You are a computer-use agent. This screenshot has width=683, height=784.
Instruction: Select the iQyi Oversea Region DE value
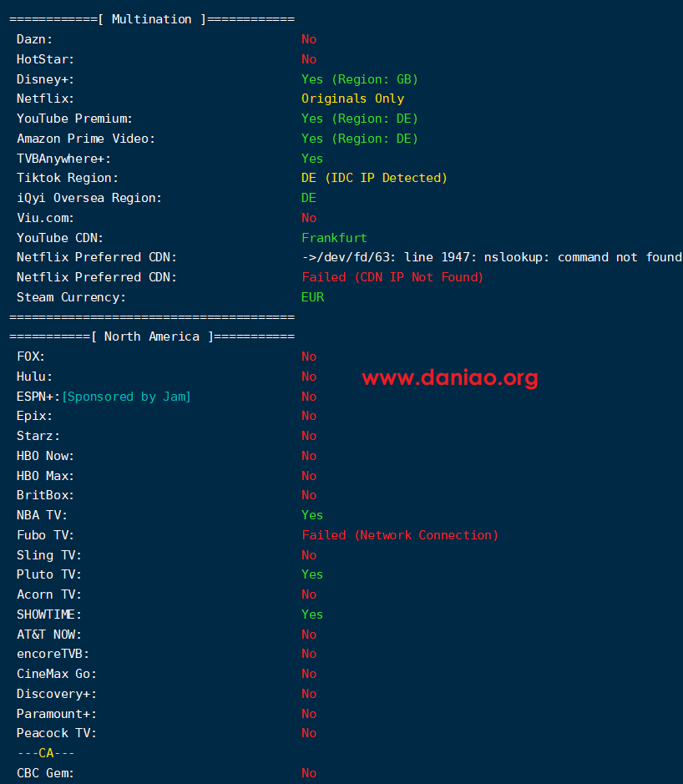308,198
